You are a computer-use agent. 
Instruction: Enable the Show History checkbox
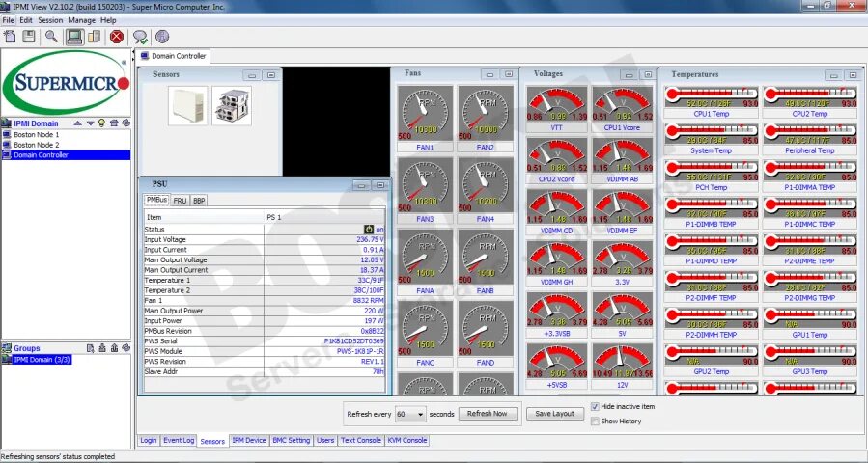[595, 421]
